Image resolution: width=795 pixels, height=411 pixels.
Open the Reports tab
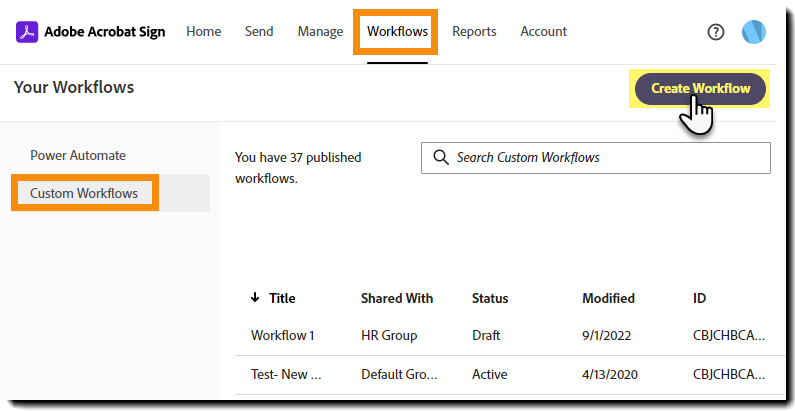474,32
